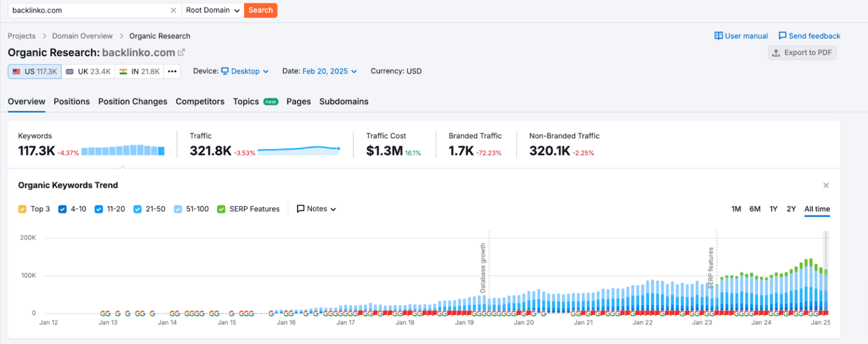Close the Organic Keywords Trend panel
Image resolution: width=868 pixels, height=344 pixels.
[x=826, y=185]
